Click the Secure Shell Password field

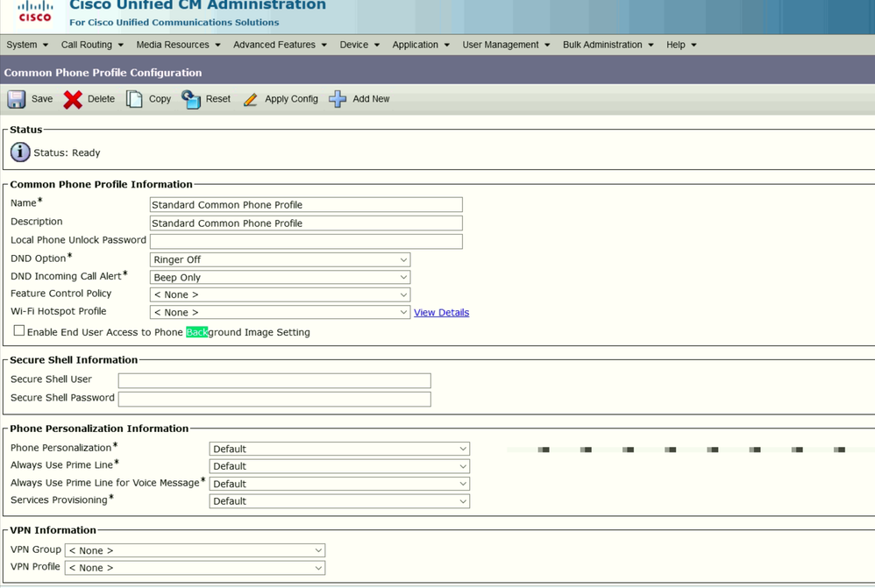tap(274, 399)
